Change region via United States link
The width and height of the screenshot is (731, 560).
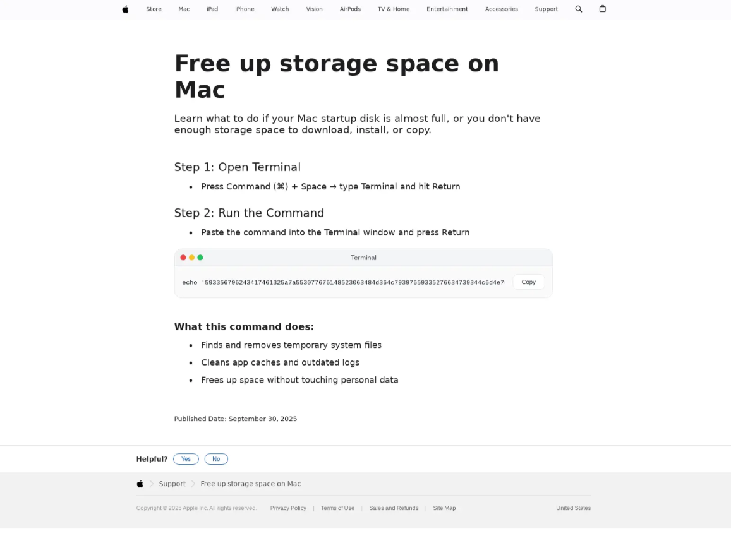click(x=573, y=508)
